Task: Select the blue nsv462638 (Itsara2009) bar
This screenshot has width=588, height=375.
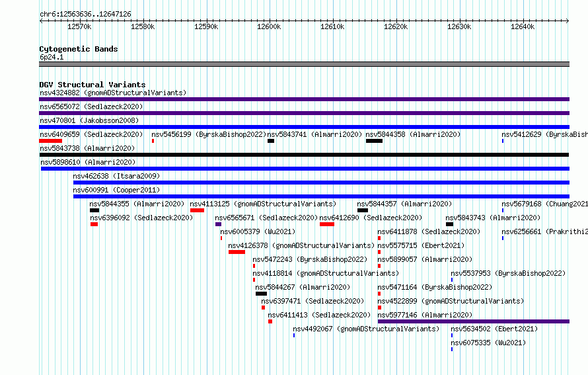Action: coord(321,183)
